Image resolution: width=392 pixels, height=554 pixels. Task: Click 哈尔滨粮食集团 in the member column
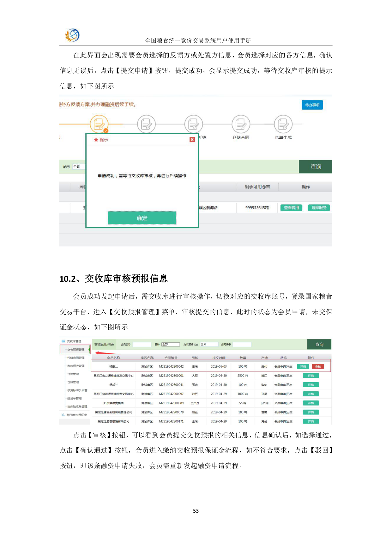[x=113, y=403]
